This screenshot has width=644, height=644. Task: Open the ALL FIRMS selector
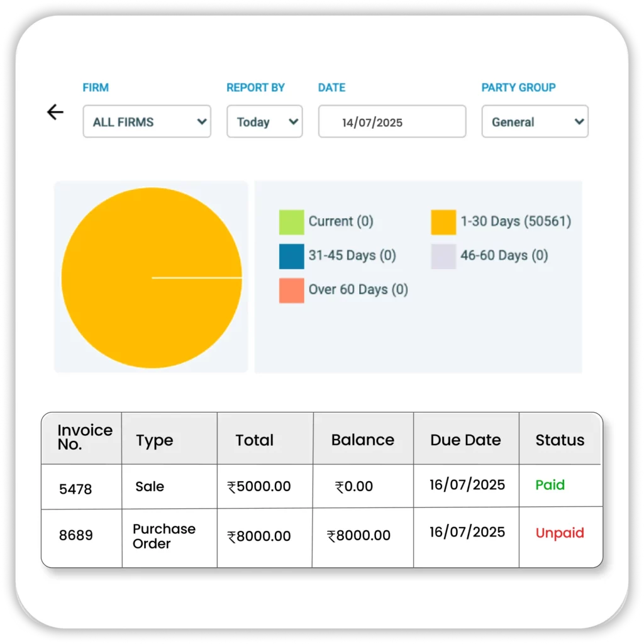coord(146,121)
